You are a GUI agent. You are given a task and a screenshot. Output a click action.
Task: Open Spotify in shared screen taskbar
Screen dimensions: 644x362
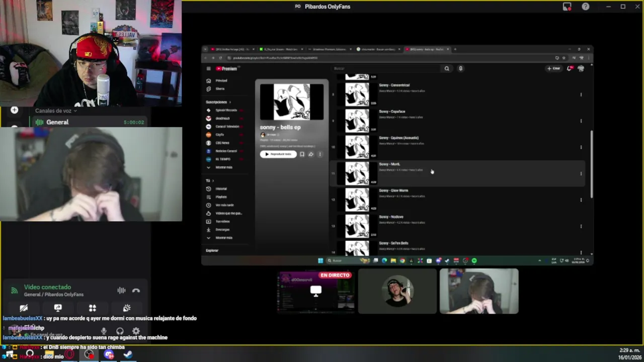474,260
